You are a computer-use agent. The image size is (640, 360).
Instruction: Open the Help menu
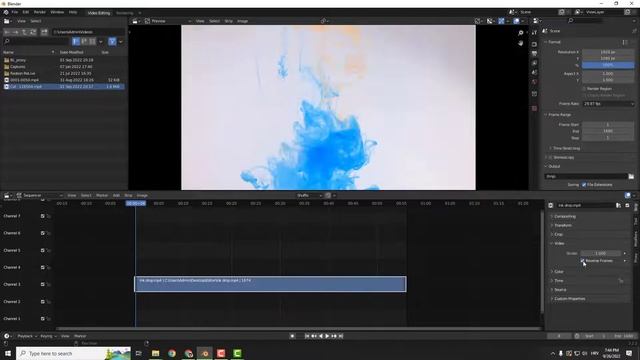click(x=73, y=12)
